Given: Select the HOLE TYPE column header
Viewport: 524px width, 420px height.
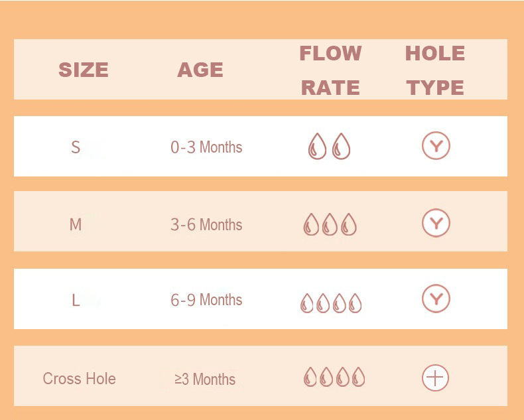Looking at the screenshot, I should pos(435,70).
